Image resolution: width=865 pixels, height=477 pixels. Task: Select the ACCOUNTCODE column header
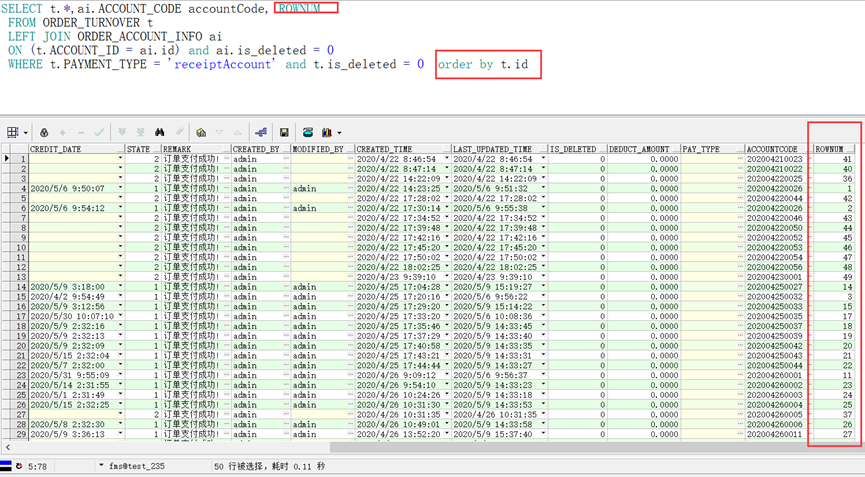click(779, 149)
